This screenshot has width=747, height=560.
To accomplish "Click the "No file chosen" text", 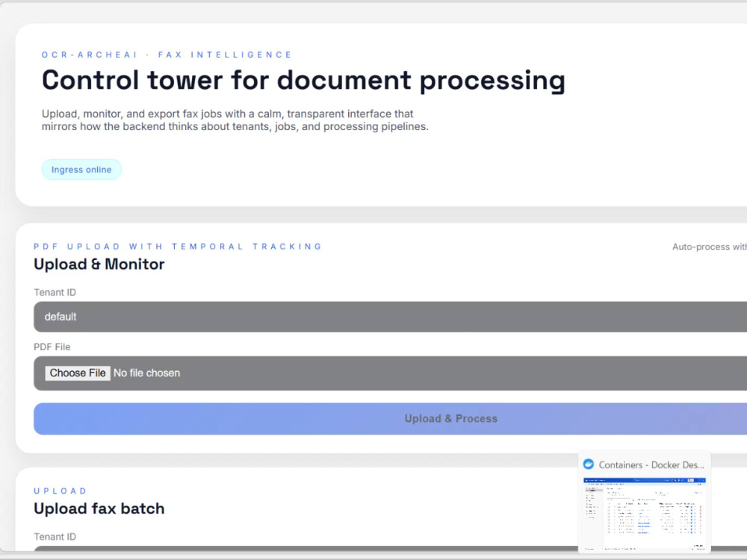I will click(x=146, y=373).
